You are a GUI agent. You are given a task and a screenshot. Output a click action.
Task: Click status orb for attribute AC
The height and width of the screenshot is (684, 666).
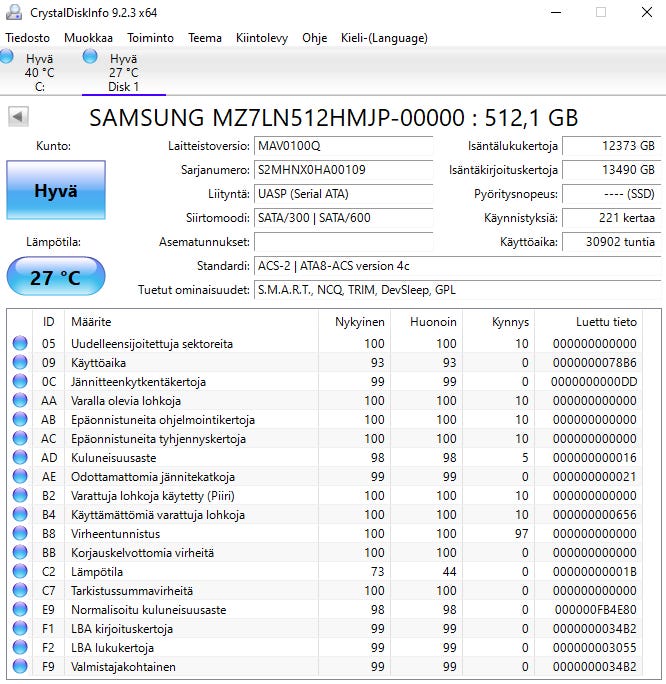tap(20, 438)
